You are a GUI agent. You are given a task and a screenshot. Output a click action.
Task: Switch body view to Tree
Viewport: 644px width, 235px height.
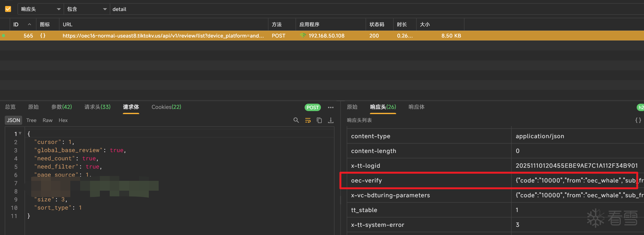click(x=31, y=120)
